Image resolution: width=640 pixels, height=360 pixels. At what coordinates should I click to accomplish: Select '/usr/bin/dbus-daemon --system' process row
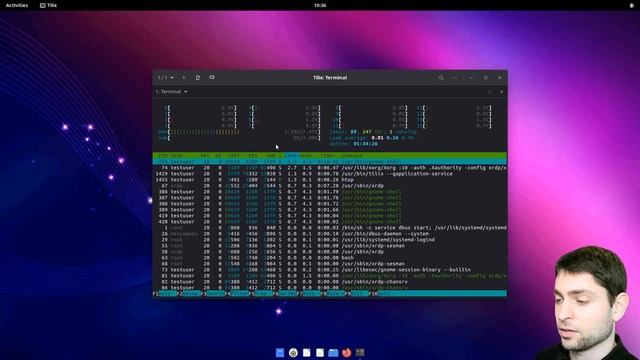pos(330,234)
